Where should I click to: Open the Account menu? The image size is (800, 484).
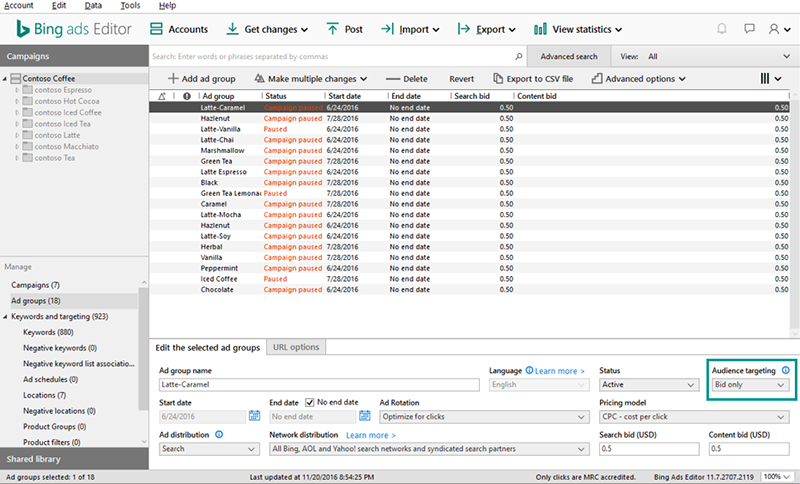pos(18,6)
